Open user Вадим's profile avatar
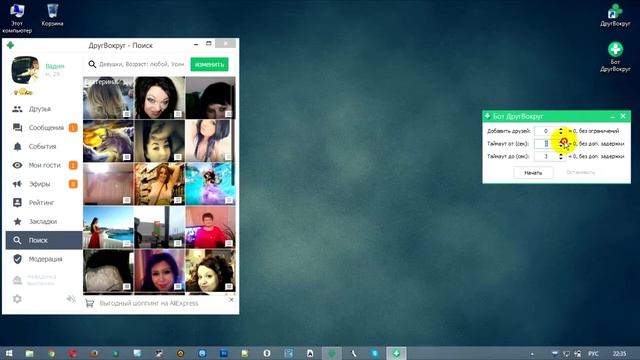This screenshot has width=640, height=360. (x=25, y=70)
